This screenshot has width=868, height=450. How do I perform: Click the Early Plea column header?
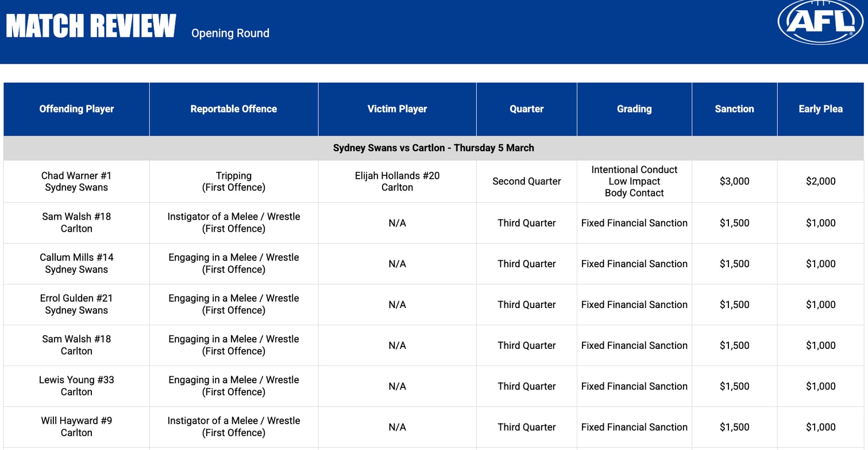tap(820, 109)
